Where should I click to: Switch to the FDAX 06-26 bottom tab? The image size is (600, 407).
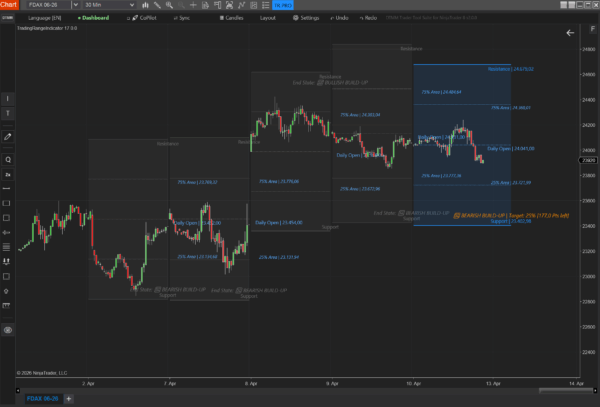42,399
